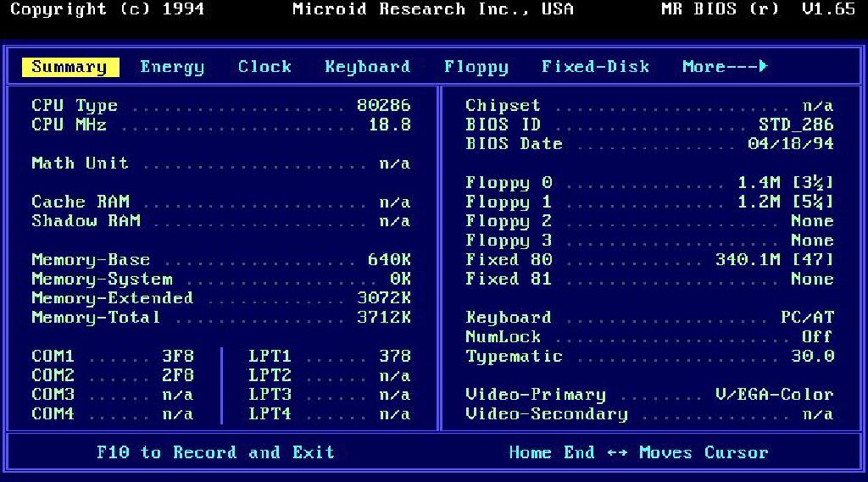Click the NumLock Off value
Image resolution: width=868 pixels, height=482 pixels.
pyautogui.click(x=818, y=336)
